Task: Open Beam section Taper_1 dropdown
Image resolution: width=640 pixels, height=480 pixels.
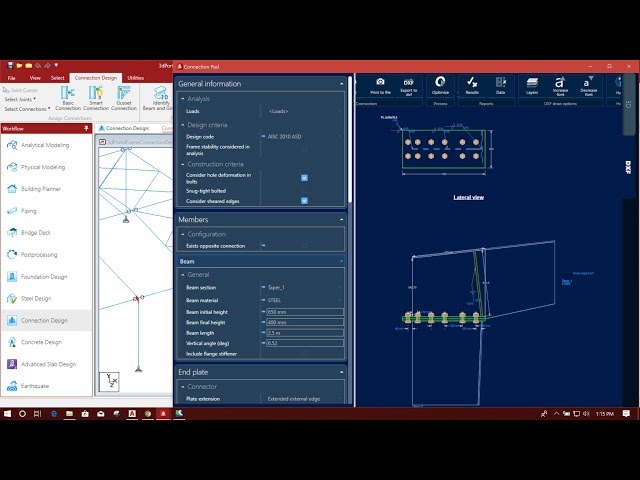Action: coord(303,287)
